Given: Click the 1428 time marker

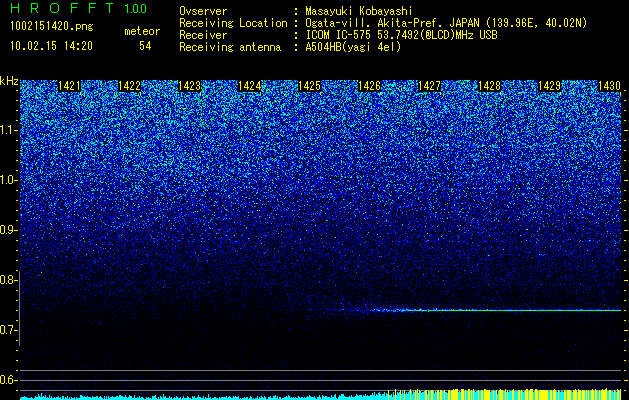Looking at the screenshot, I should click(x=489, y=86).
